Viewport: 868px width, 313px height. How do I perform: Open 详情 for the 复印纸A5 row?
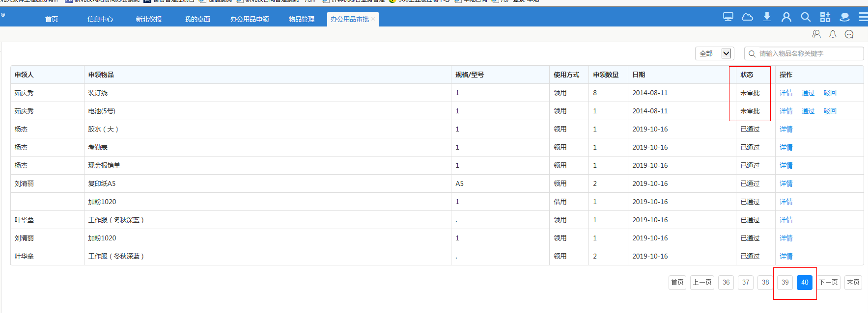click(x=786, y=183)
